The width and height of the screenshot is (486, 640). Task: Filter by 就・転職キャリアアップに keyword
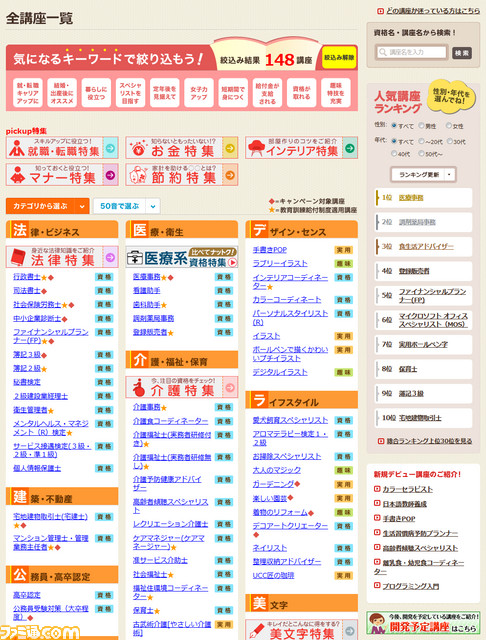(28, 93)
